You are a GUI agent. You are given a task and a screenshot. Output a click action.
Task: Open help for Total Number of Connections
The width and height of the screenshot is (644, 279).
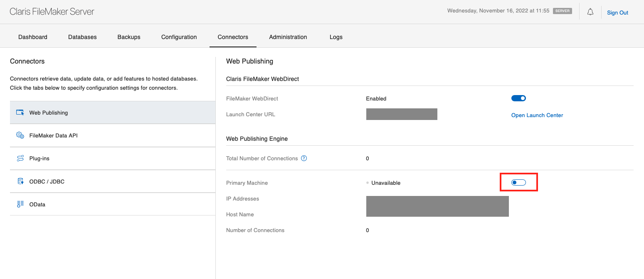[x=304, y=158]
